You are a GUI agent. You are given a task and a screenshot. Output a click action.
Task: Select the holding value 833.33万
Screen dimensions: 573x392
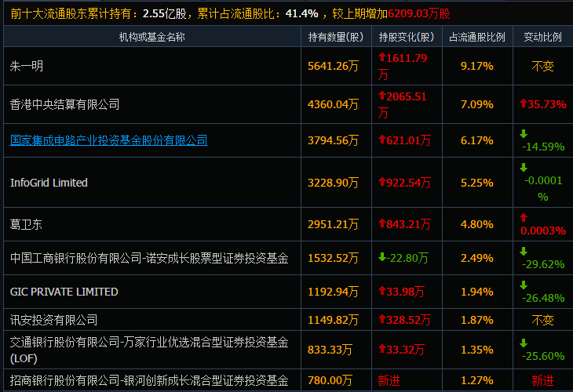coord(330,350)
